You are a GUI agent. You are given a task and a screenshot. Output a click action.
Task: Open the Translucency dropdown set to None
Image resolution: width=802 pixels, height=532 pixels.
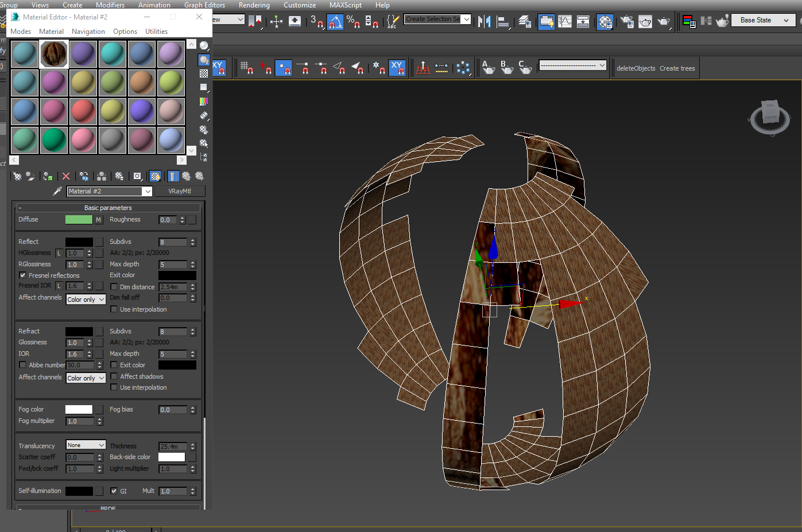tap(86, 444)
